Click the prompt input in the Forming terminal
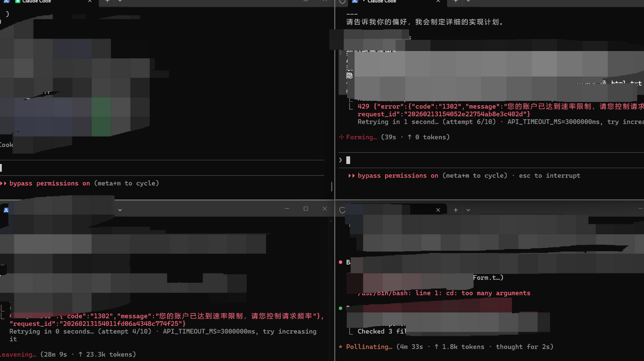Screen dimensions: 644x361 click(x=466, y=160)
